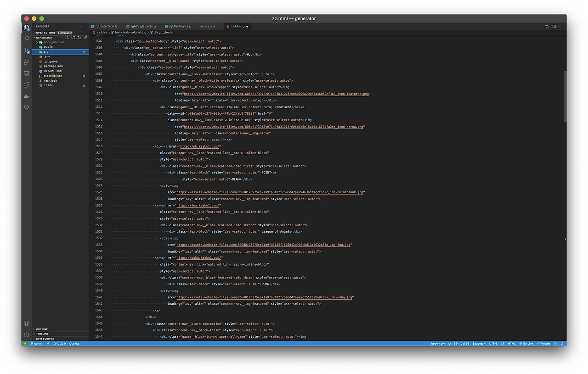588x374 pixels.
Task: Change language mode HTML in status bar
Action: tap(512, 343)
